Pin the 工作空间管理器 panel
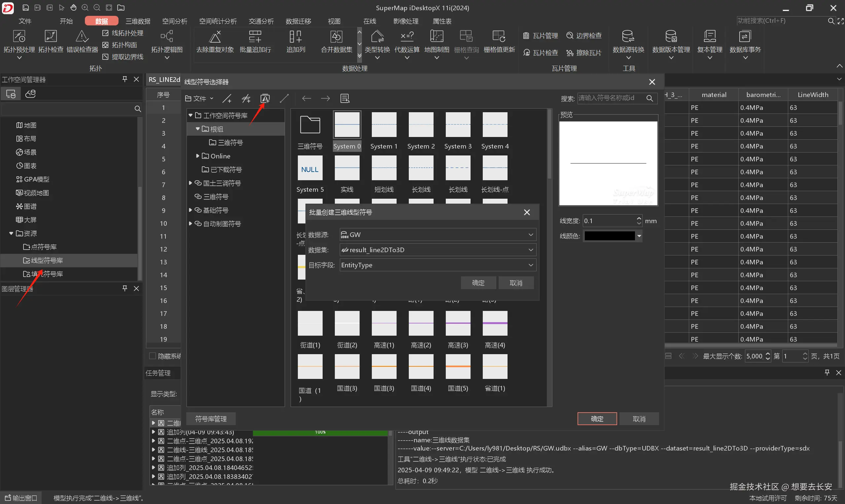 pos(125,79)
